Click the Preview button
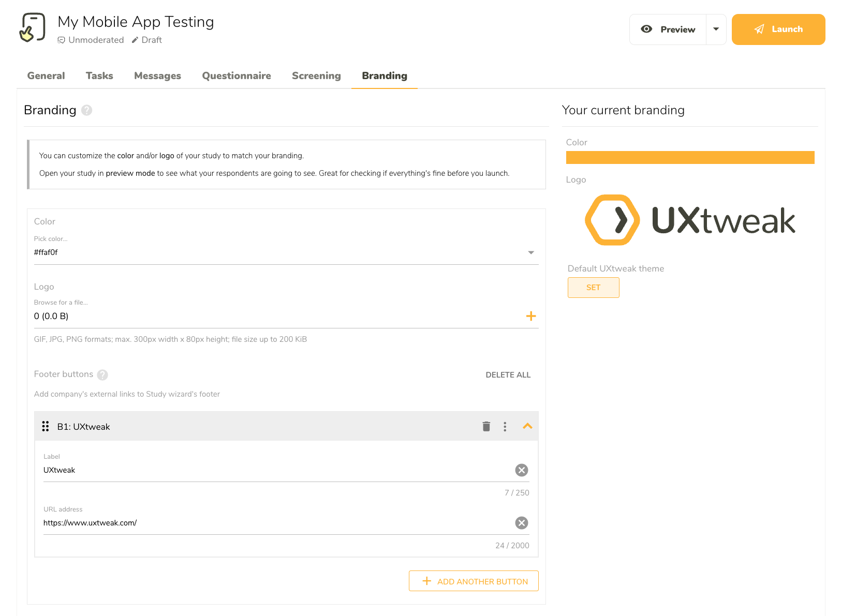Screen dimensions: 841x616 pyautogui.click(x=668, y=29)
